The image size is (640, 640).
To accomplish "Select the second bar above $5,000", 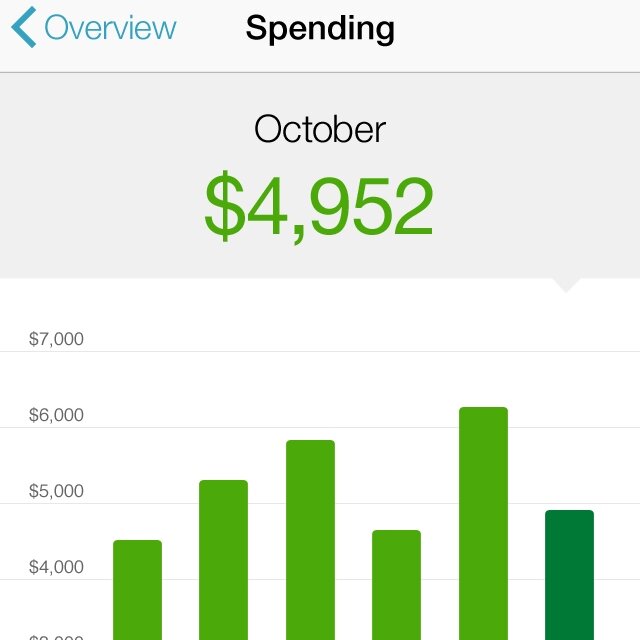I will tap(224, 560).
